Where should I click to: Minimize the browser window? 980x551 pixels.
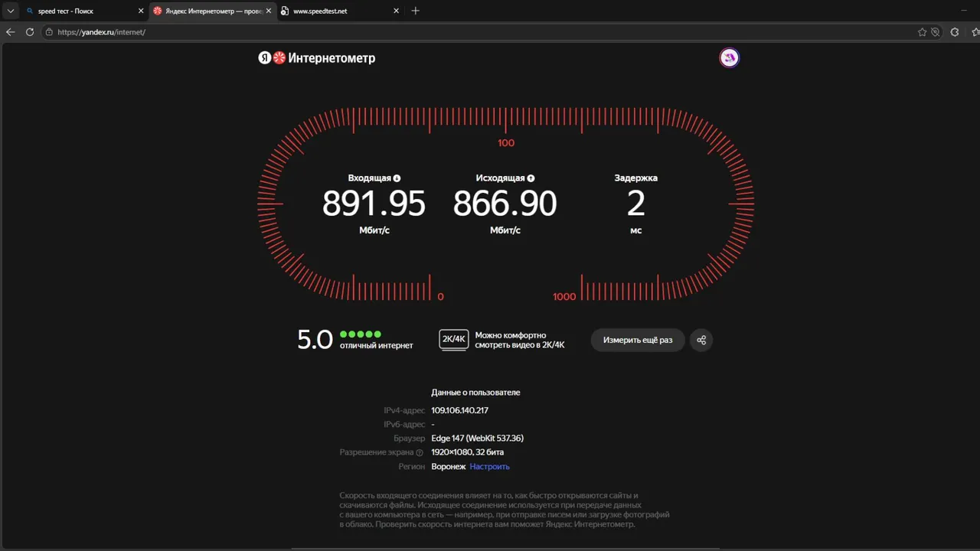click(x=964, y=11)
